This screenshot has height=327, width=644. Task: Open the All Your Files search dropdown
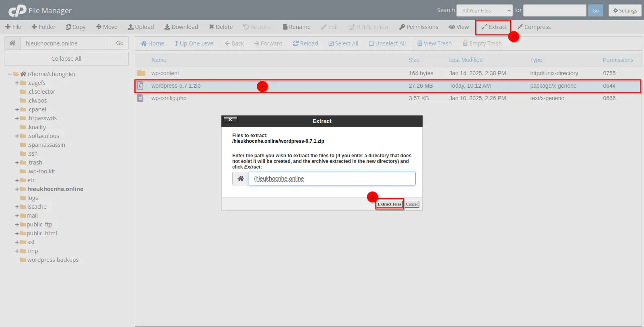point(485,10)
